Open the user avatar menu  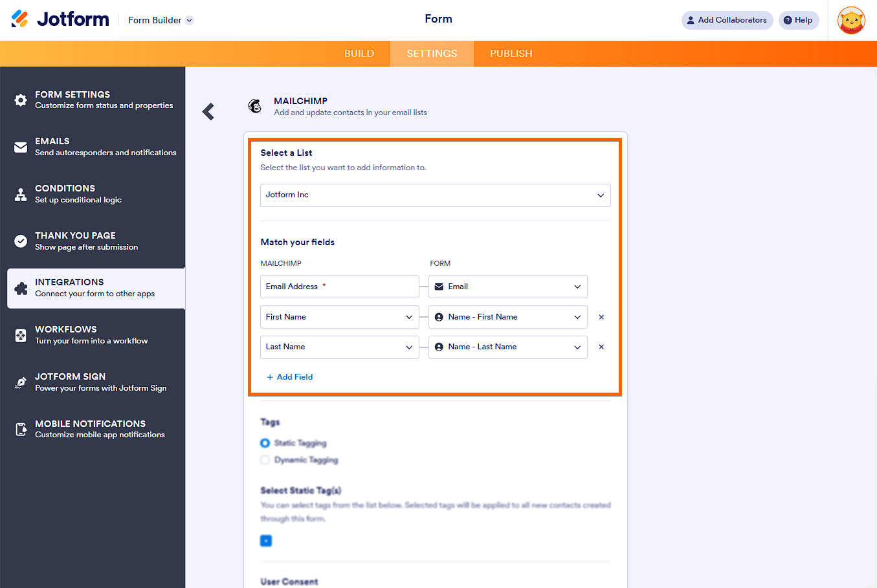[851, 21]
